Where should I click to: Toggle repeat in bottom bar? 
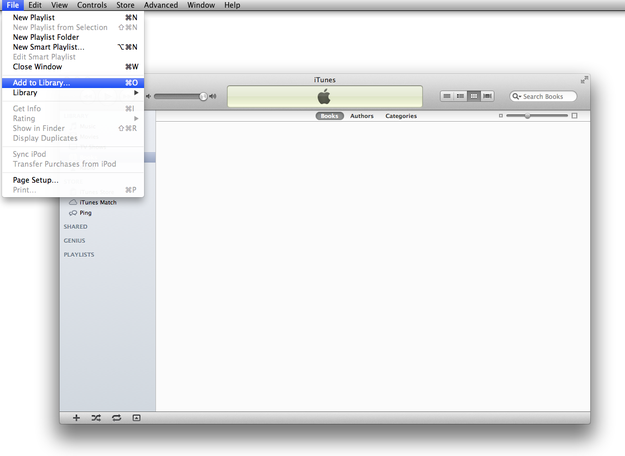coord(116,418)
